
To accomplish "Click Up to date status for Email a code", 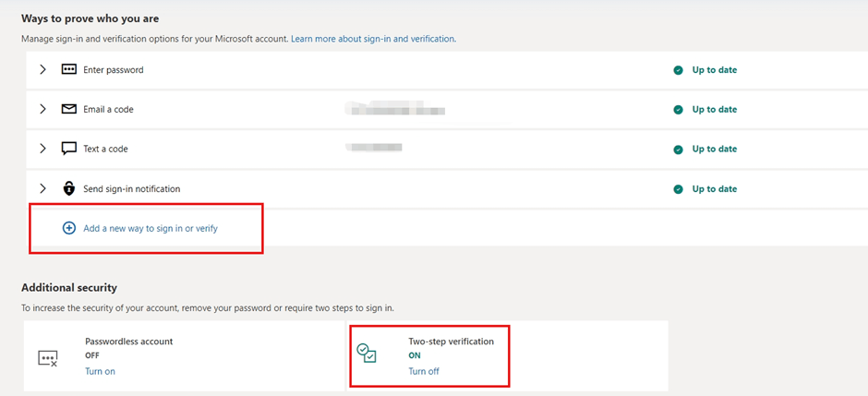I will coord(715,110).
